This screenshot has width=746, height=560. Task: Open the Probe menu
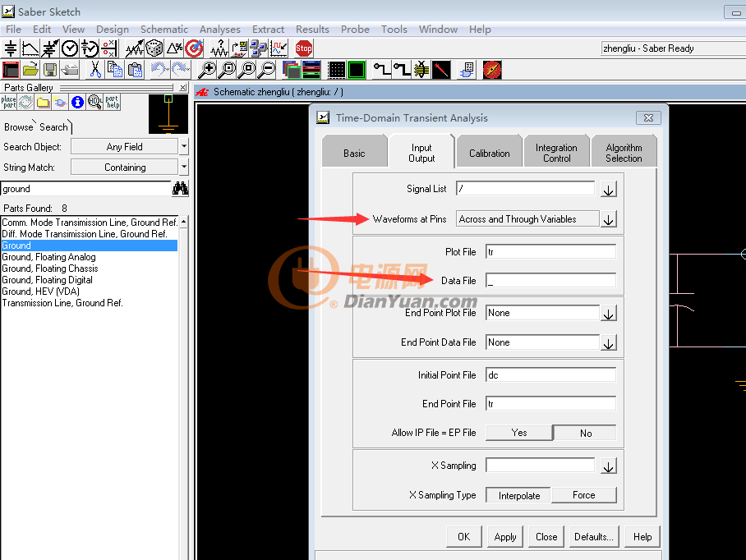click(355, 30)
